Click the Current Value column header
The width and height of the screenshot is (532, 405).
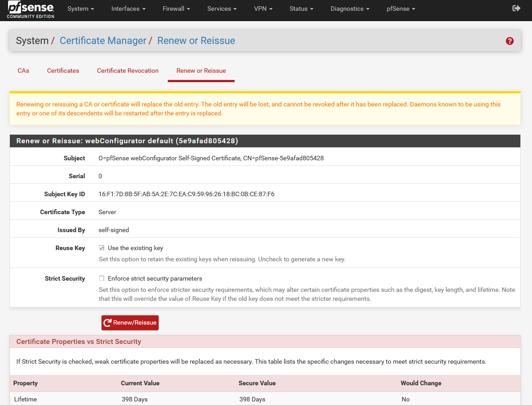pyautogui.click(x=140, y=383)
